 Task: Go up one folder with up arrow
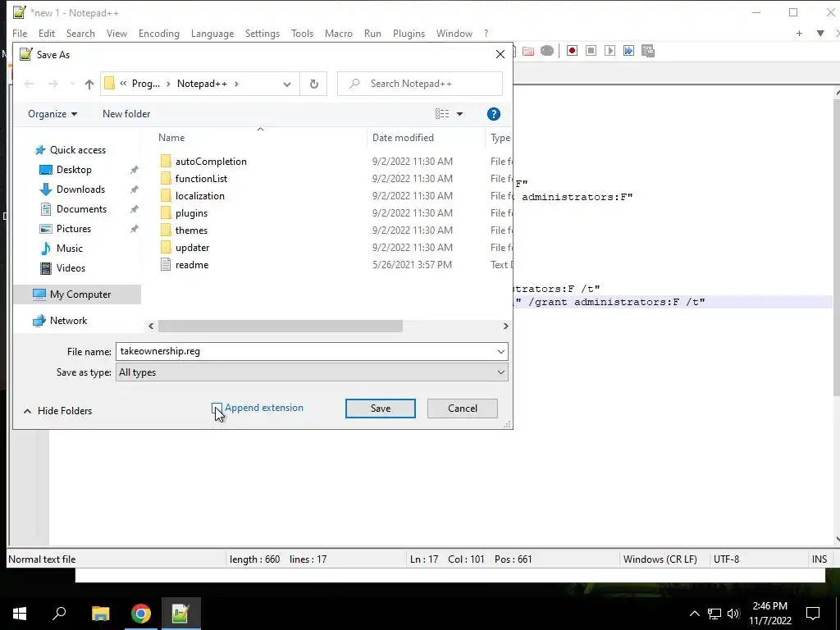tap(89, 84)
